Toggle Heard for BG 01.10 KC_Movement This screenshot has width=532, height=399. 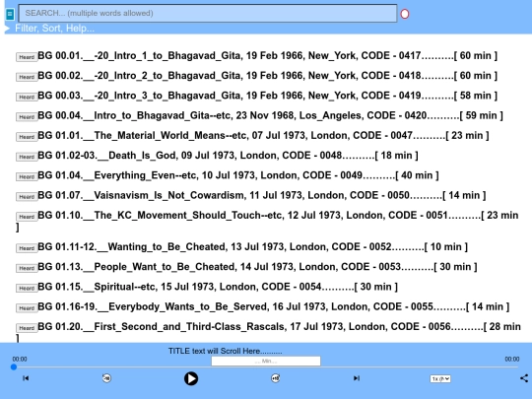[x=27, y=217]
